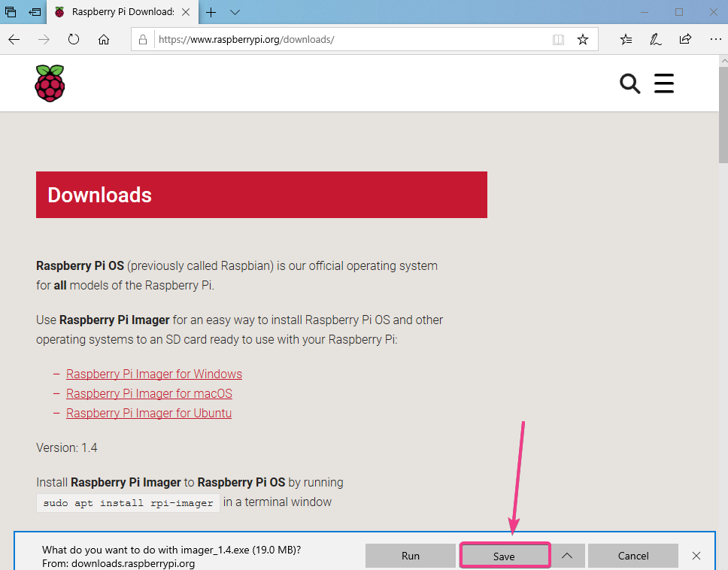
Task: Go forward with the forward arrow
Action: click(44, 39)
